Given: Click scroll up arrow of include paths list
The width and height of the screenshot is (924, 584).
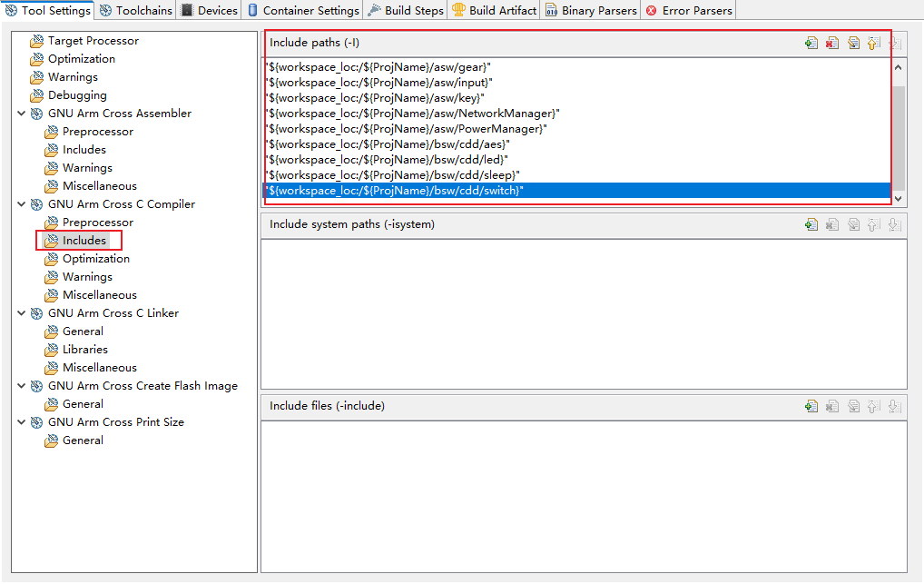Looking at the screenshot, I should [898, 67].
